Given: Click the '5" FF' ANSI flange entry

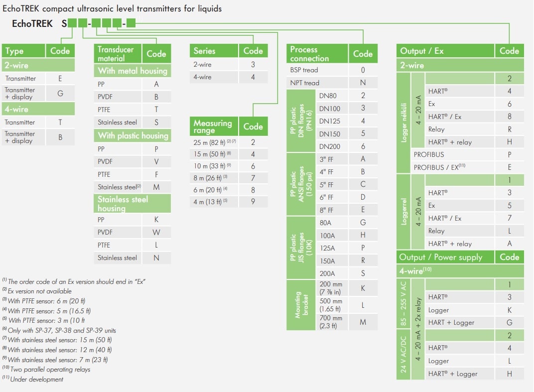Looking at the screenshot, I should (x=347, y=185).
